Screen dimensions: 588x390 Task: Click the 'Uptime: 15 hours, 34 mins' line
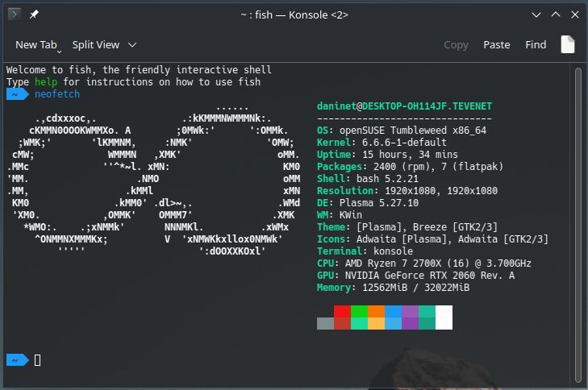387,155
